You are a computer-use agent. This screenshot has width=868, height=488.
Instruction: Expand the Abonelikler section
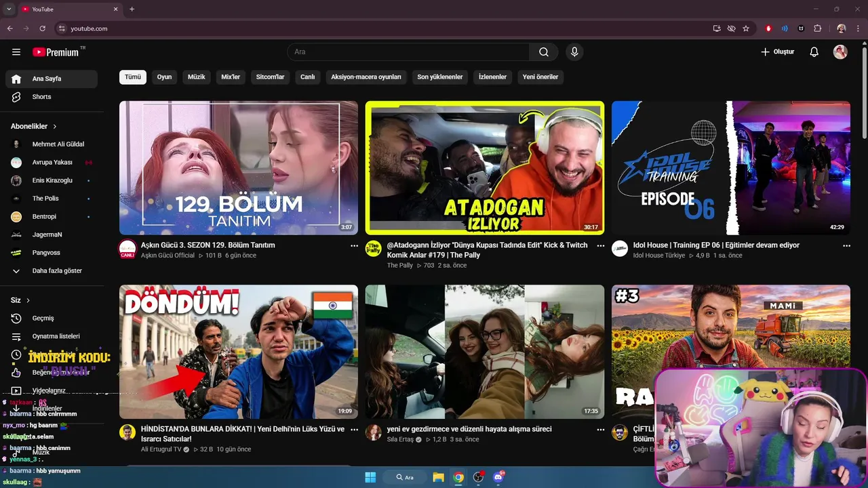tap(34, 126)
